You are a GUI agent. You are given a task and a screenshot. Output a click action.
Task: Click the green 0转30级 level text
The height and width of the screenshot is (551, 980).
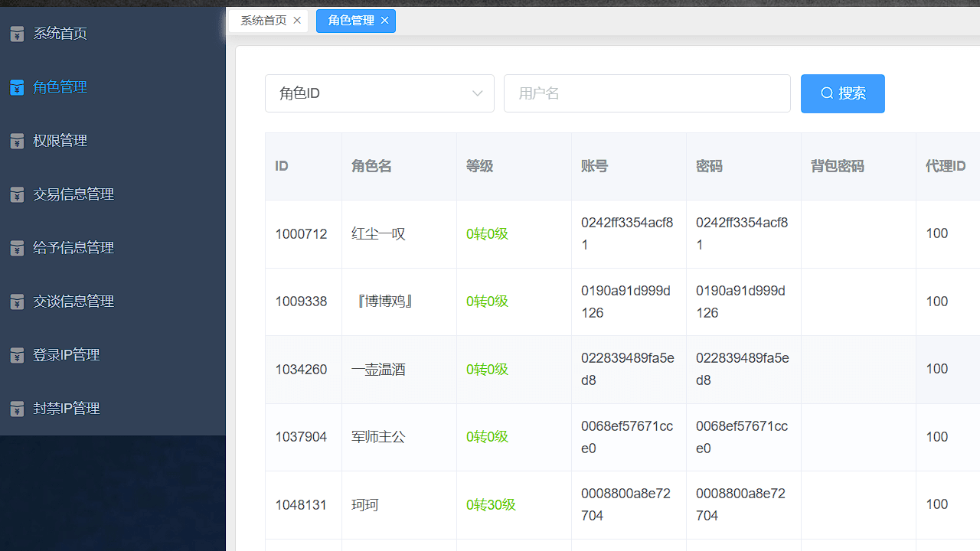tap(491, 504)
